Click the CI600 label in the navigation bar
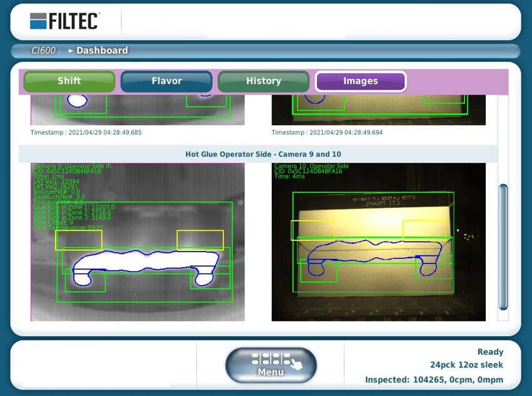The image size is (532, 396). coord(43,51)
